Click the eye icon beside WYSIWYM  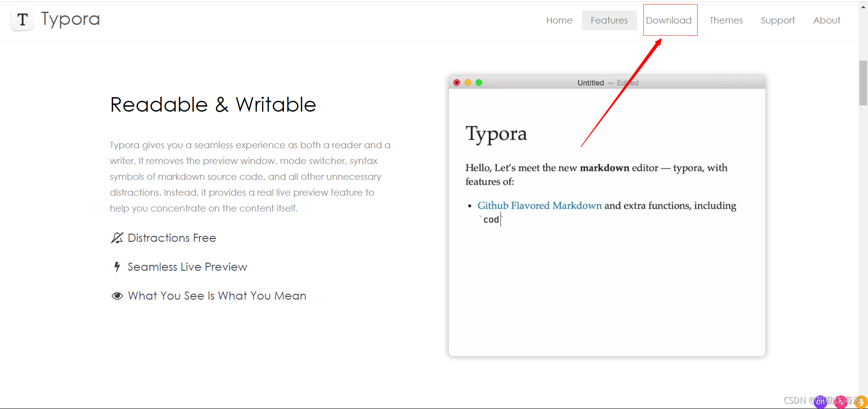click(x=117, y=296)
